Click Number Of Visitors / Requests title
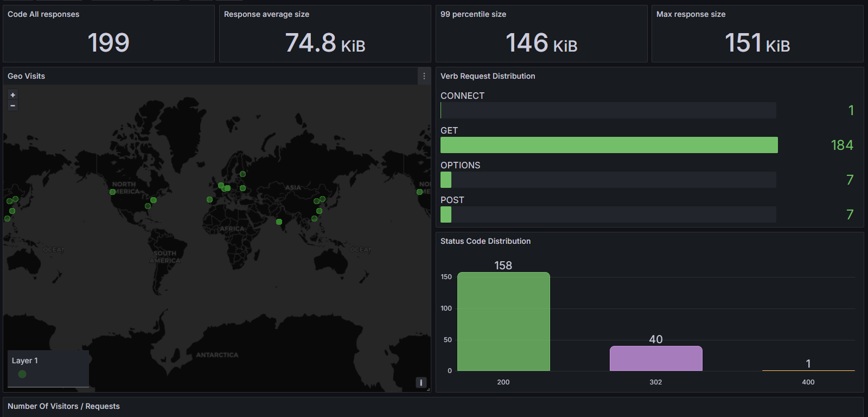Screen dimensions: 868x417 pyautogui.click(x=63, y=406)
